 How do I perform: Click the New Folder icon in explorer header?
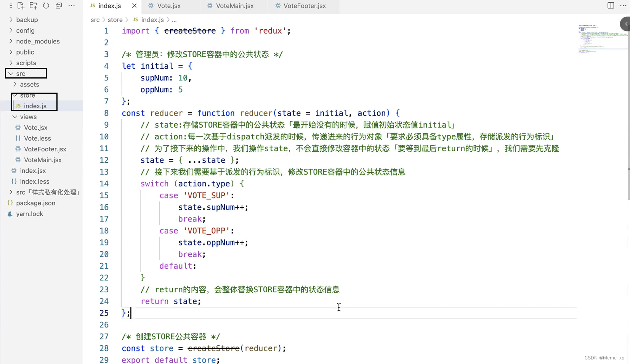(34, 6)
